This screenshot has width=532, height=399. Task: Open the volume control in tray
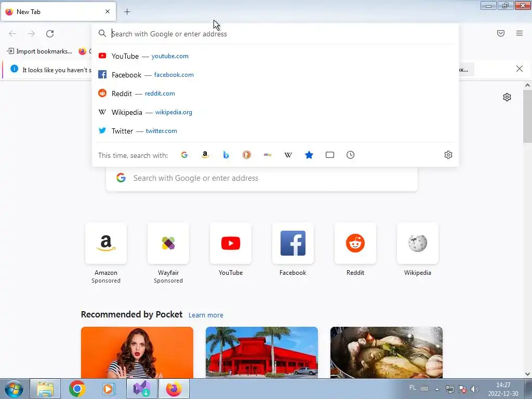(475, 389)
